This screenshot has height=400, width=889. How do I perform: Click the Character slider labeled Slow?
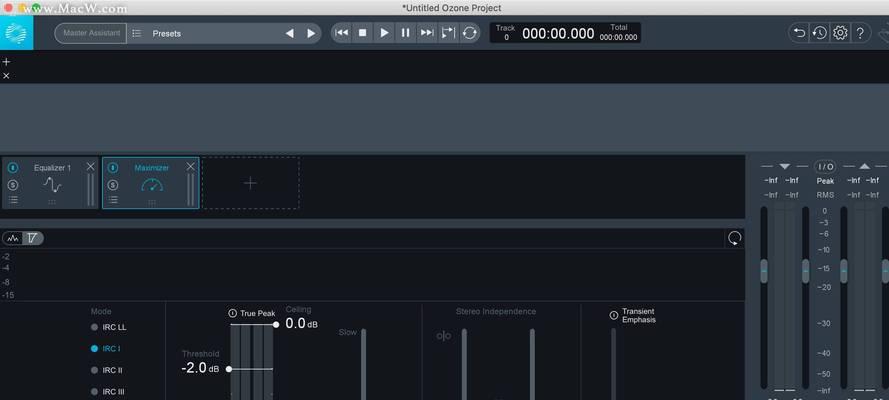tap(363, 364)
